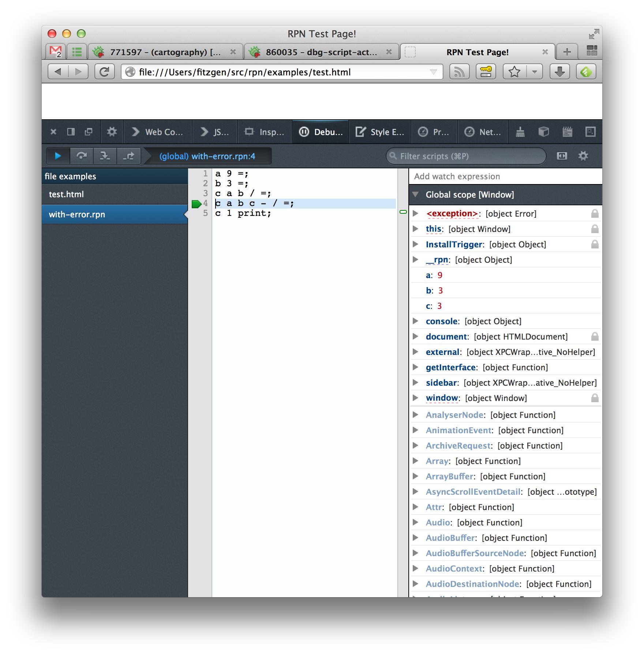Expand the window variable

click(x=415, y=398)
